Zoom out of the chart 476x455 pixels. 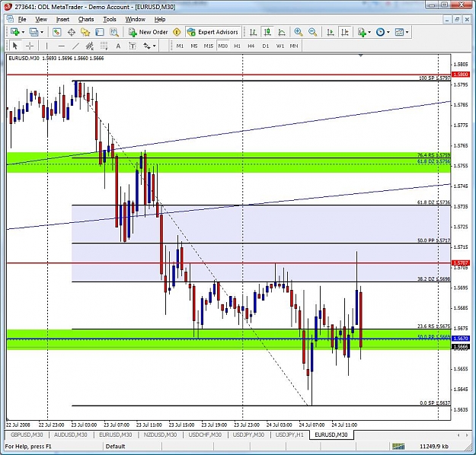[x=313, y=32]
